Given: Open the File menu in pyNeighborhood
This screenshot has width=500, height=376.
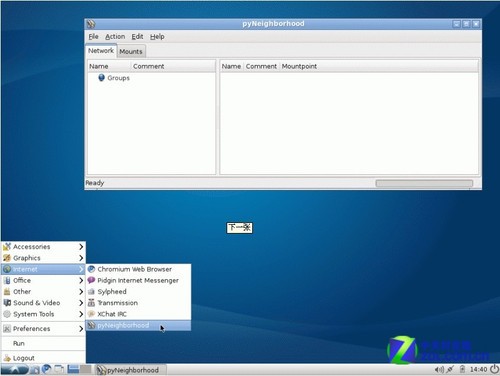Looking at the screenshot, I should (93, 37).
